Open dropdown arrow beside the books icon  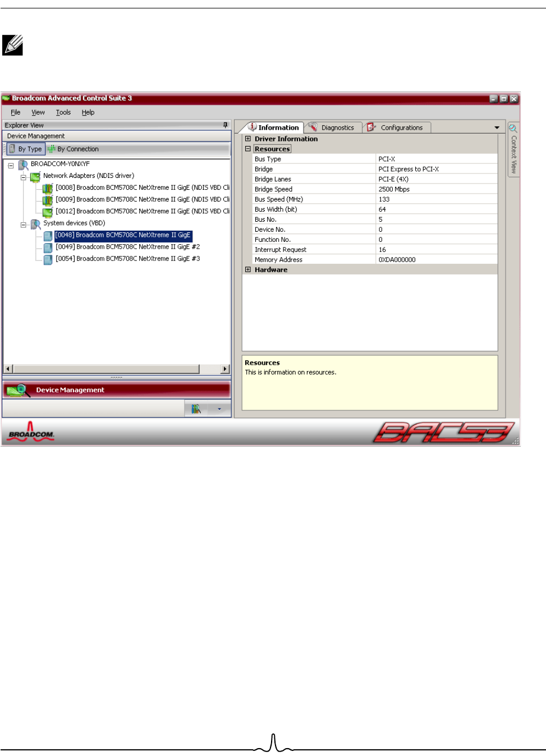[x=219, y=409]
